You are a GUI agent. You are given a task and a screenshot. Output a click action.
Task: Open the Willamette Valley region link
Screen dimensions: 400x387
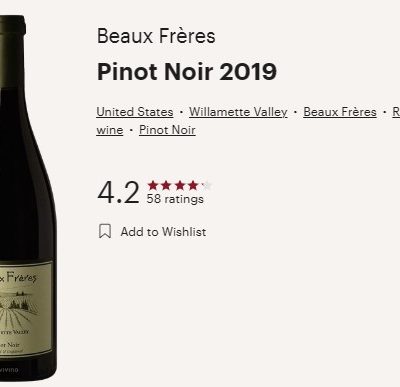pos(238,112)
